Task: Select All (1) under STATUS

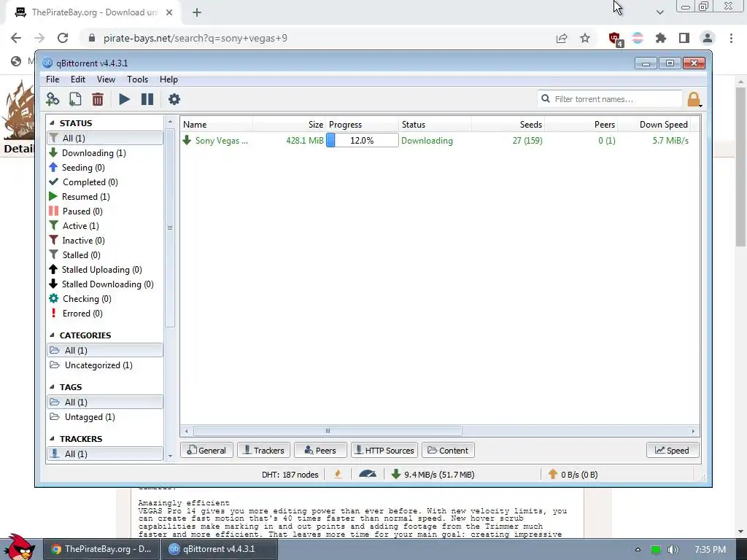Action: (x=105, y=138)
